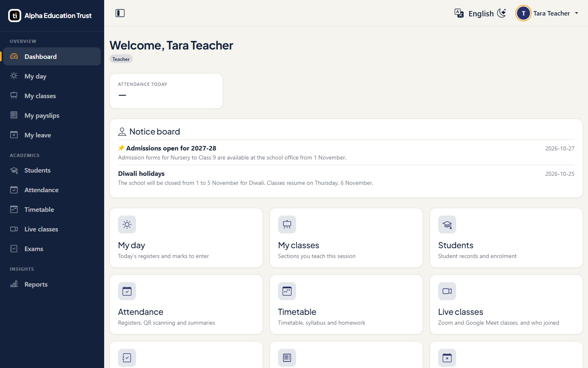Click the Reports bar chart icon

click(x=14, y=284)
